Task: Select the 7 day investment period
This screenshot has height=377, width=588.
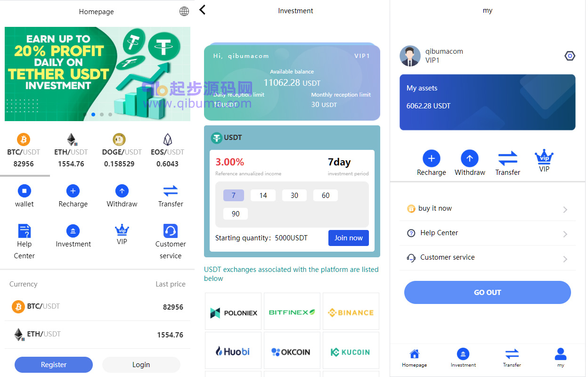Action: 234,196
